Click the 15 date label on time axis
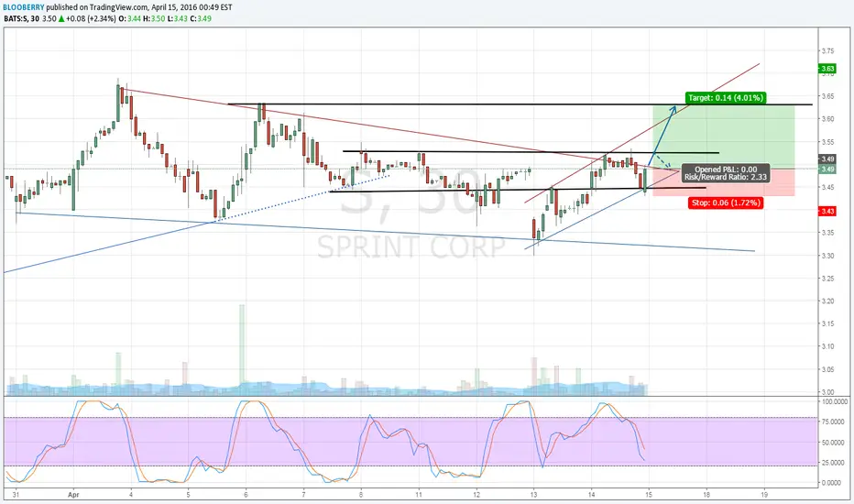The height and width of the screenshot is (504, 854). pos(649,495)
